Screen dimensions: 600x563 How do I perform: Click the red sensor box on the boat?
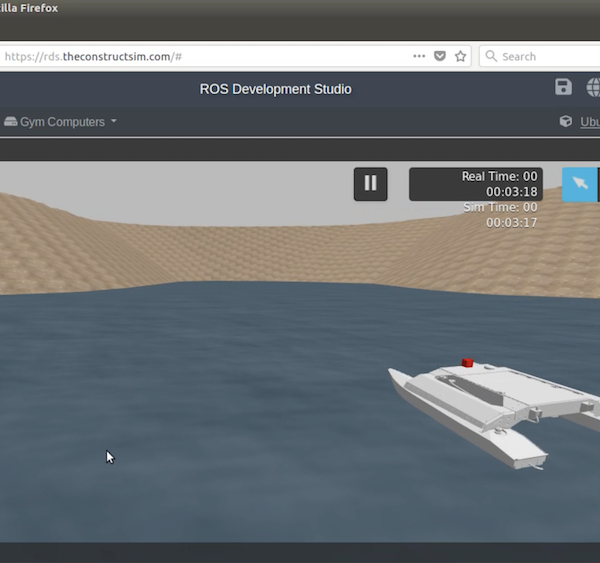467,362
